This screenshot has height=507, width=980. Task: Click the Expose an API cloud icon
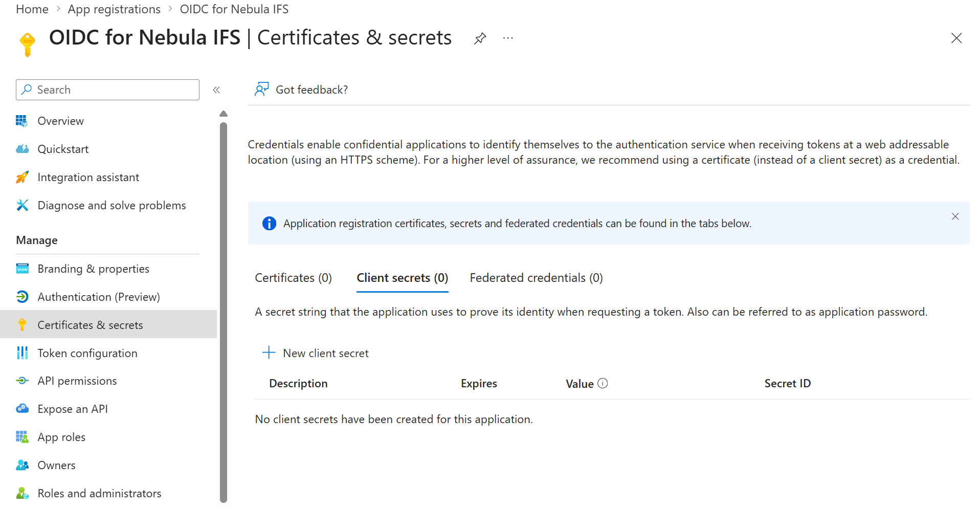pyautogui.click(x=22, y=409)
